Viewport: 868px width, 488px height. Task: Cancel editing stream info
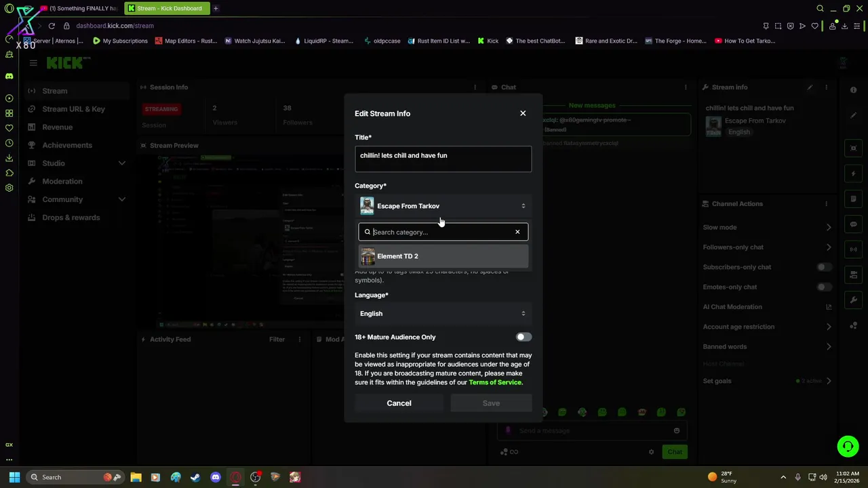click(x=399, y=403)
